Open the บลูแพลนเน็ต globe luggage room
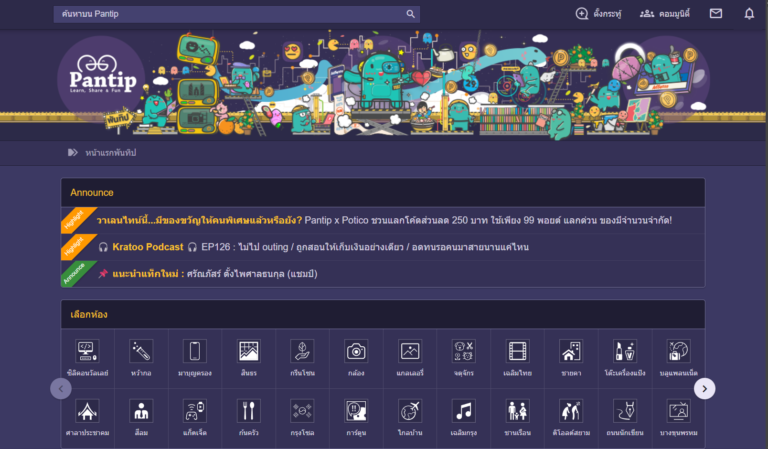 (x=679, y=352)
